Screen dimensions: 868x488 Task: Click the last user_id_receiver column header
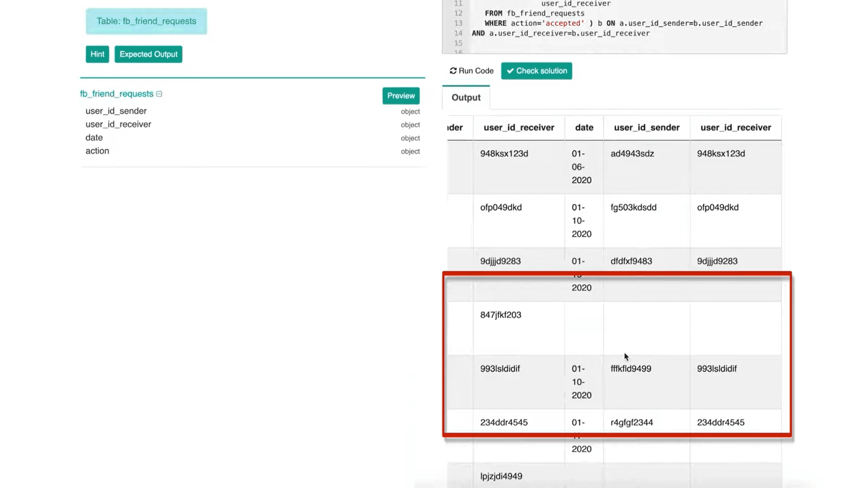[736, 128]
